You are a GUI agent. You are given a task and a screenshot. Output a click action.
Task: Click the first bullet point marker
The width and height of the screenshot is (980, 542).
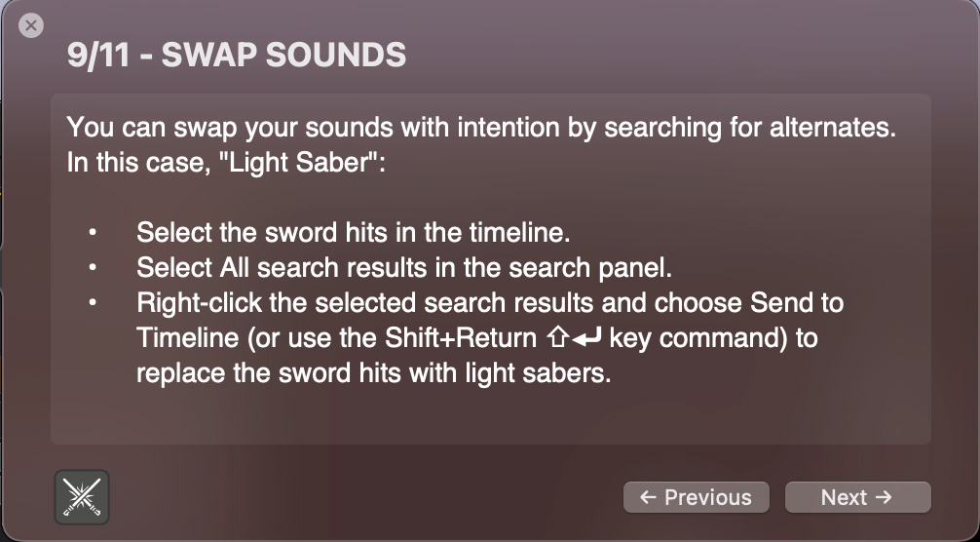(93, 233)
